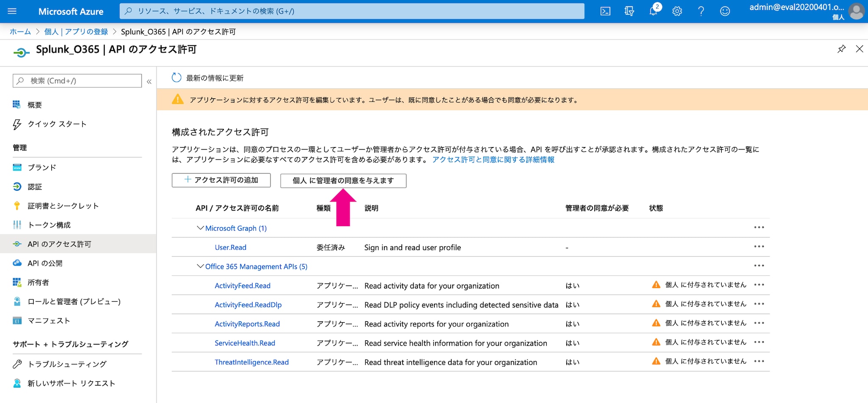The width and height of the screenshot is (868, 403).
Task: Open the ThreatIntelligence.Read permission
Action: (252, 362)
